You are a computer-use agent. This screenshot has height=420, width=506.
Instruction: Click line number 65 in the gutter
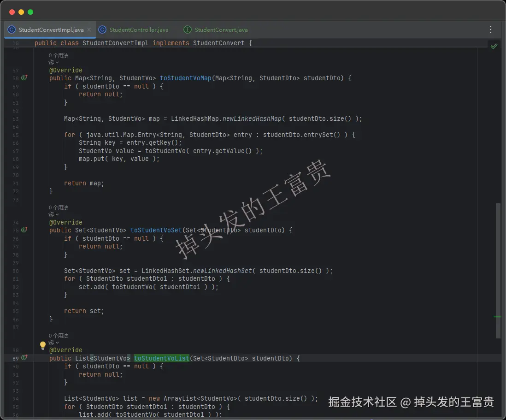pos(16,135)
